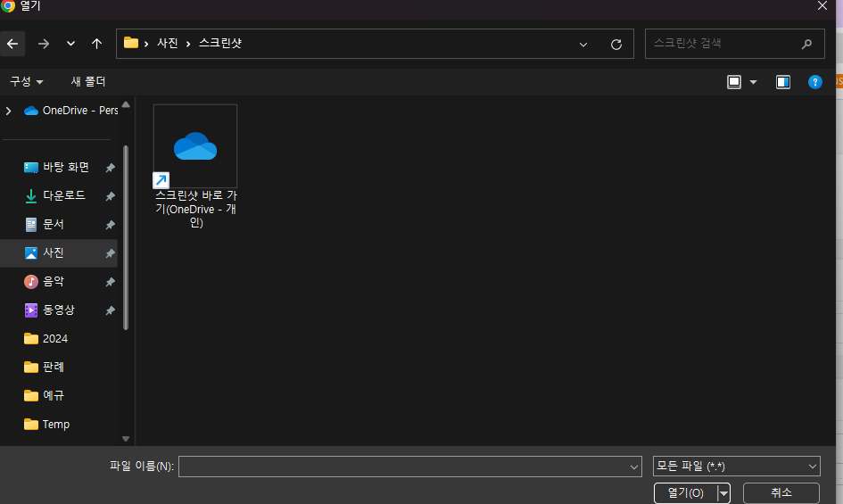The image size is (843, 504).
Task: Select the OneDrive 스크린샷 shortcut thumbnail
Action: (195, 146)
